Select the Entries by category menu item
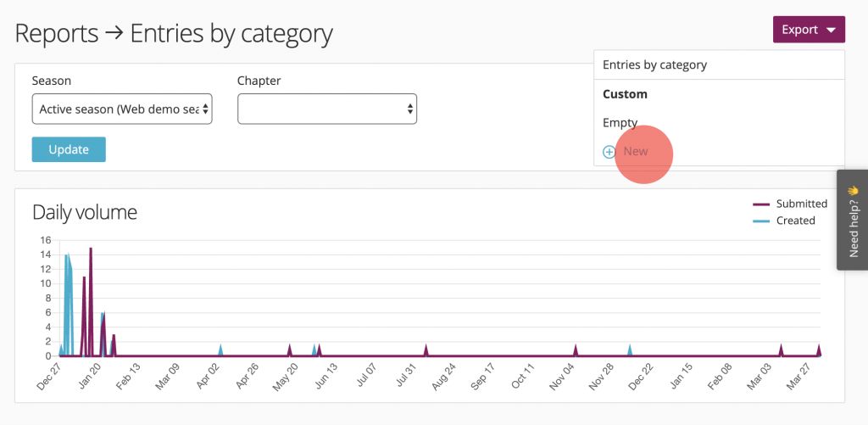The image size is (868, 425). (x=654, y=64)
